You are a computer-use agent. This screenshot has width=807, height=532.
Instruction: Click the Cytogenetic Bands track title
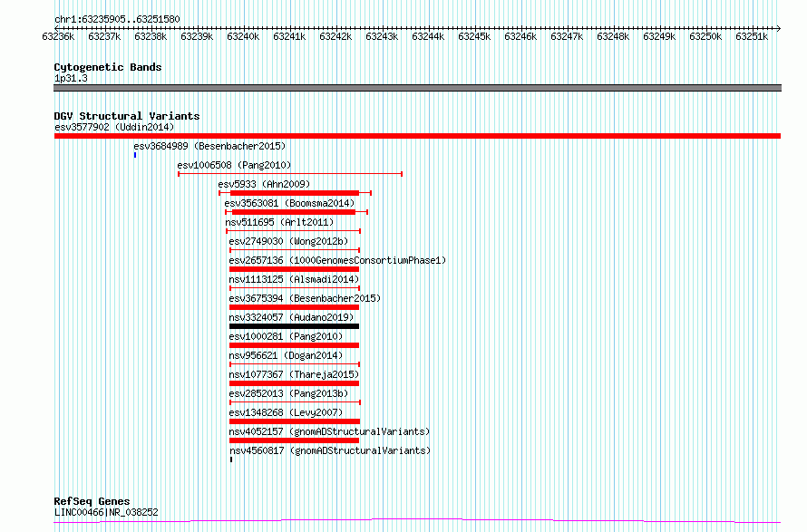point(108,67)
